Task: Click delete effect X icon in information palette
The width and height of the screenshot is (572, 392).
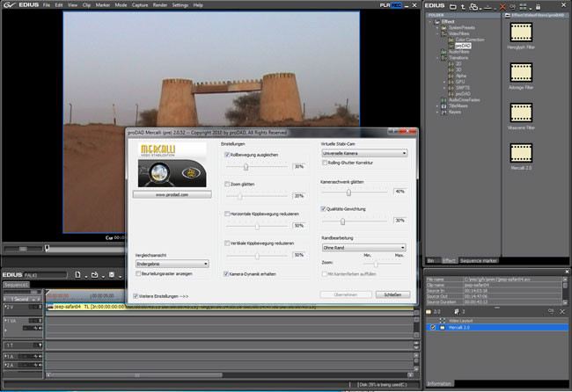Action: [562, 311]
